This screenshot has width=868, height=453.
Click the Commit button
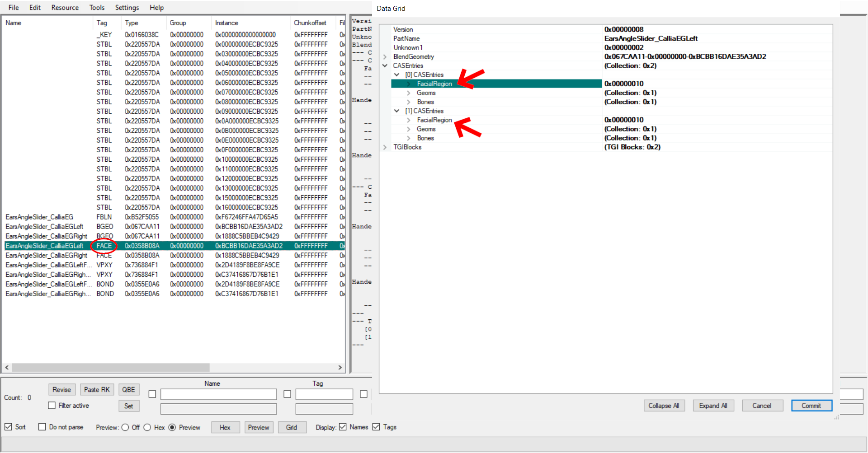tap(811, 406)
